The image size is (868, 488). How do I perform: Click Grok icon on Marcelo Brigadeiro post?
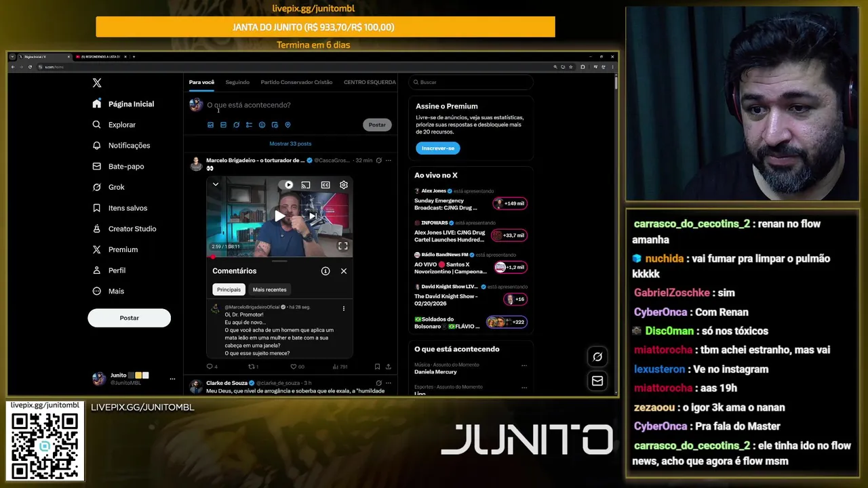click(x=378, y=161)
